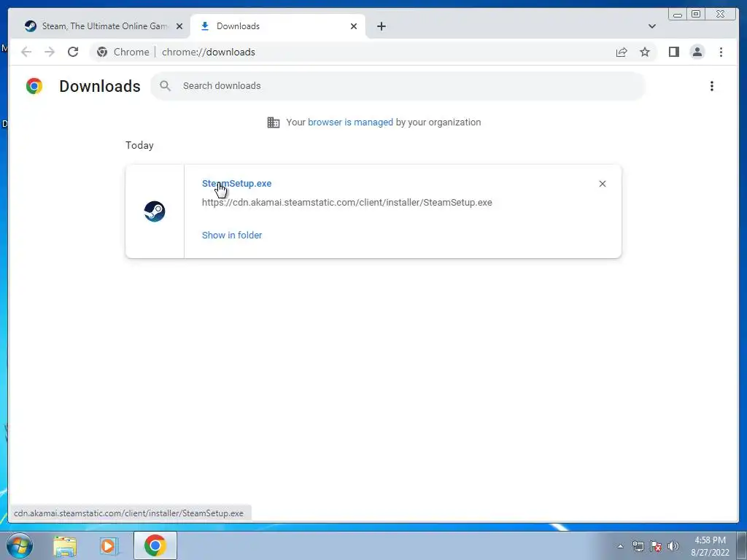This screenshot has width=747, height=560.
Task: Click the Chrome site info icon in address bar
Action: tap(102, 52)
